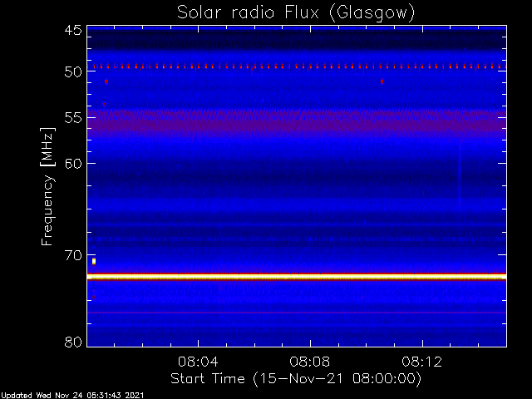Screen dimensions: 532x399
Task: Click the 'Start Time (15-Nov-21 08:00:00)' label
Action: tap(296, 379)
